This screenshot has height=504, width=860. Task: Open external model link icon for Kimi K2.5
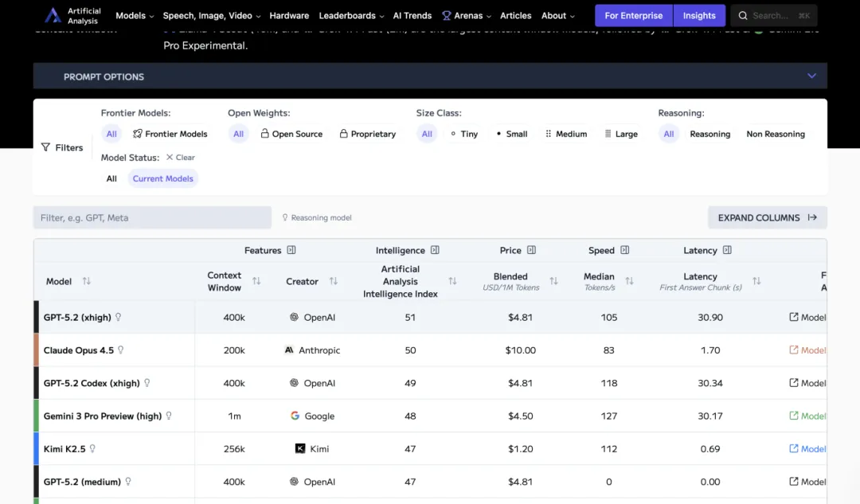794,448
